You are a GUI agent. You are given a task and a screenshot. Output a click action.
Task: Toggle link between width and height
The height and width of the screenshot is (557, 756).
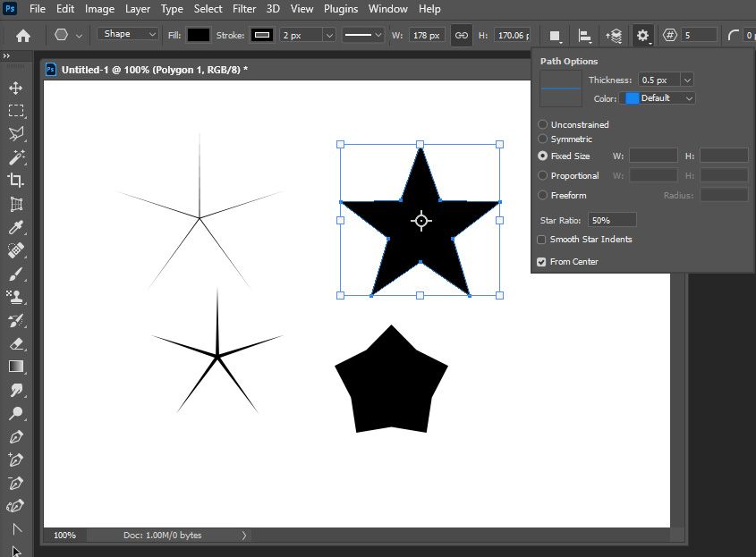[462, 36]
